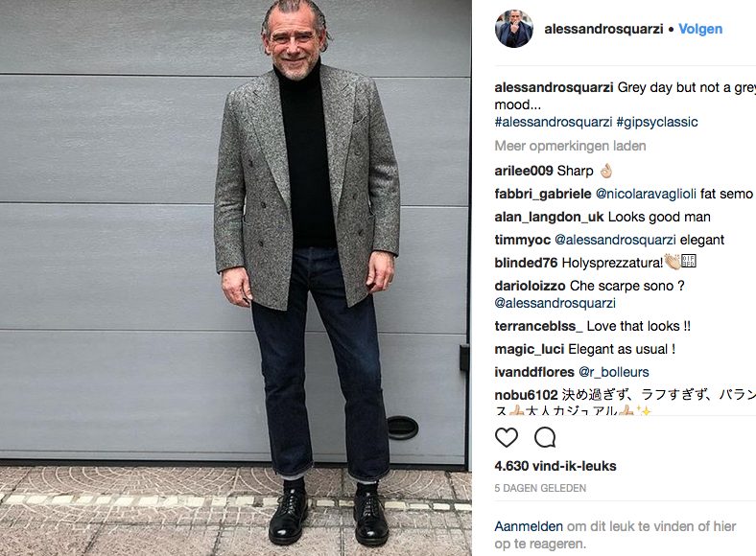Visit blinded76's profile

[526, 263]
